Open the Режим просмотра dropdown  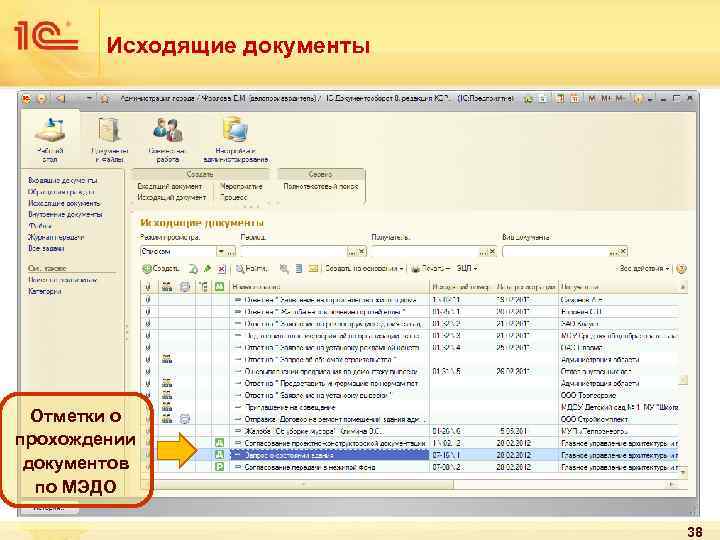tap(221, 252)
